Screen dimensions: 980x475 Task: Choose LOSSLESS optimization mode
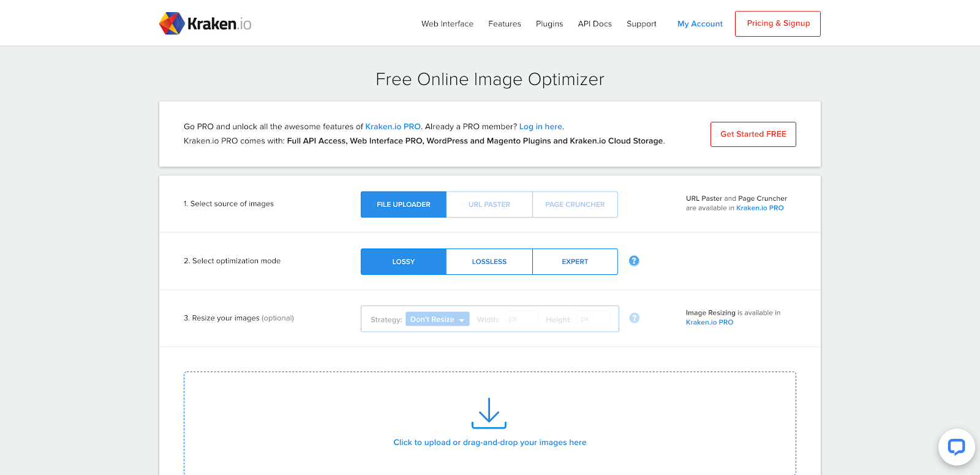click(489, 261)
